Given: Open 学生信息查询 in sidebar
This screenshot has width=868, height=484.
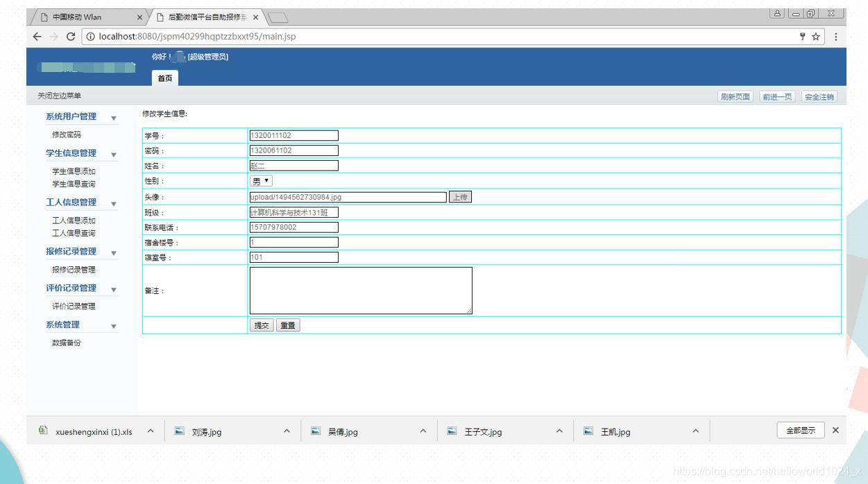Looking at the screenshot, I should click(x=74, y=184).
